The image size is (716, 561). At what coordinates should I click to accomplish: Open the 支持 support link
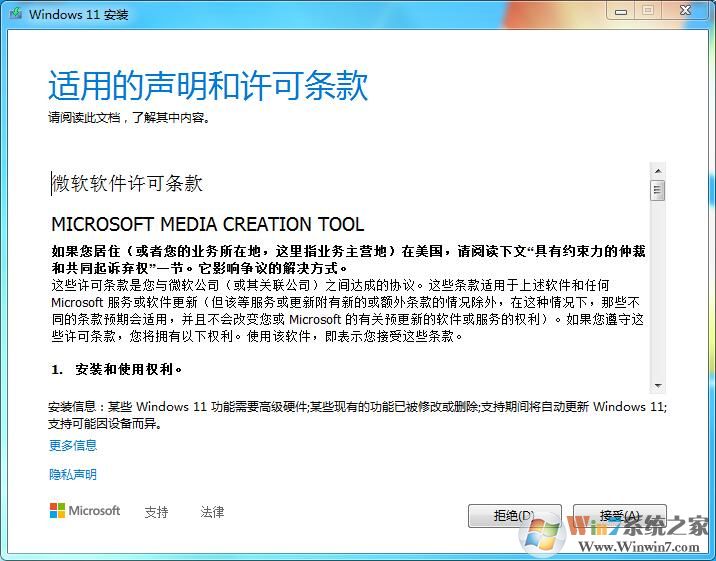(156, 512)
